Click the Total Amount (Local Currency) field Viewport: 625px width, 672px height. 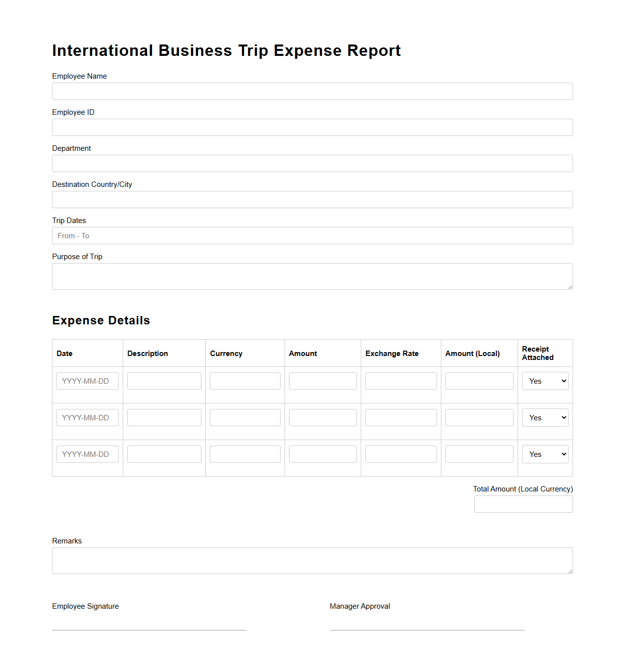(523, 504)
